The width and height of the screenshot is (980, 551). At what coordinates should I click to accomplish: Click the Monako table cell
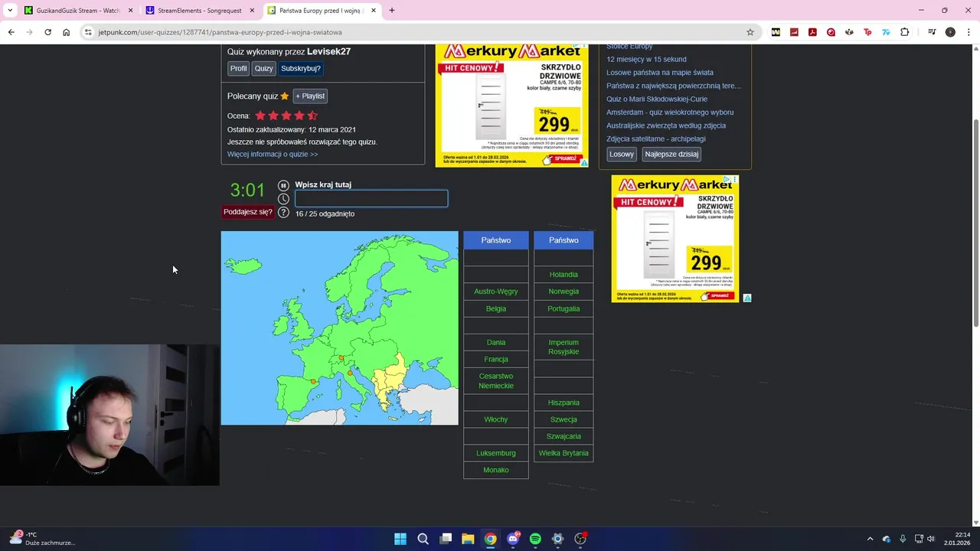coord(496,470)
